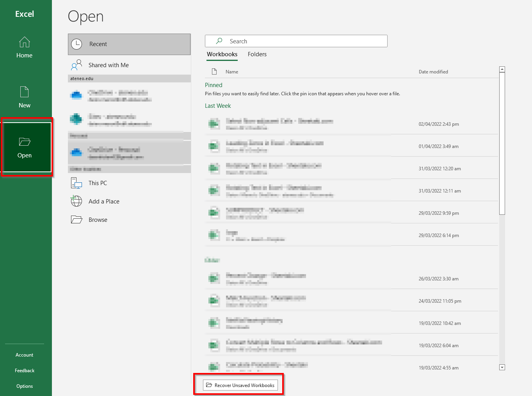This screenshot has width=532, height=396.
Task: Click the file list scrollbar thumb
Action: (x=502, y=144)
